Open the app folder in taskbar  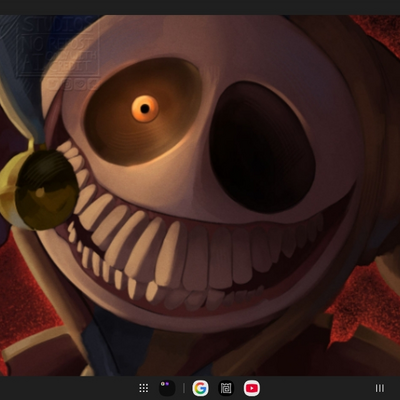pos(167,388)
